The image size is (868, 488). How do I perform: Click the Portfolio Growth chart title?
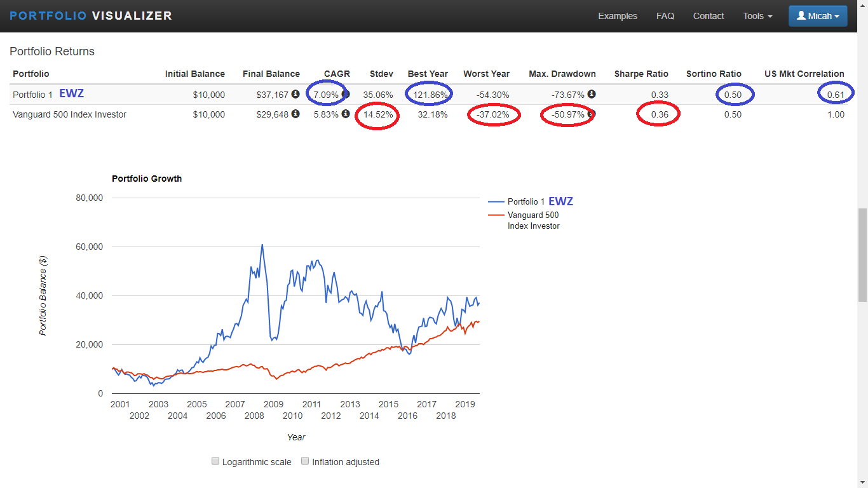[147, 179]
